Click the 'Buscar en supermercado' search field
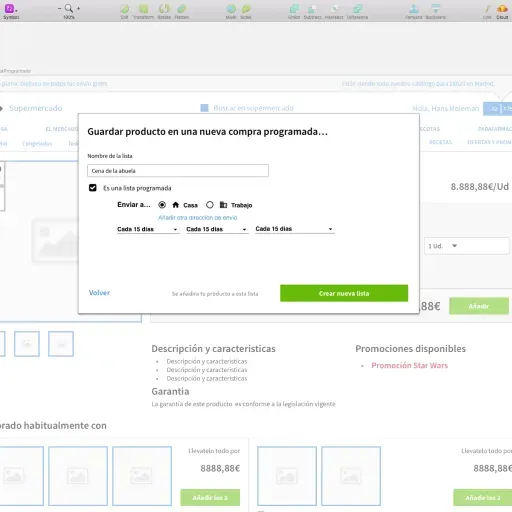512x512 pixels. tap(253, 108)
